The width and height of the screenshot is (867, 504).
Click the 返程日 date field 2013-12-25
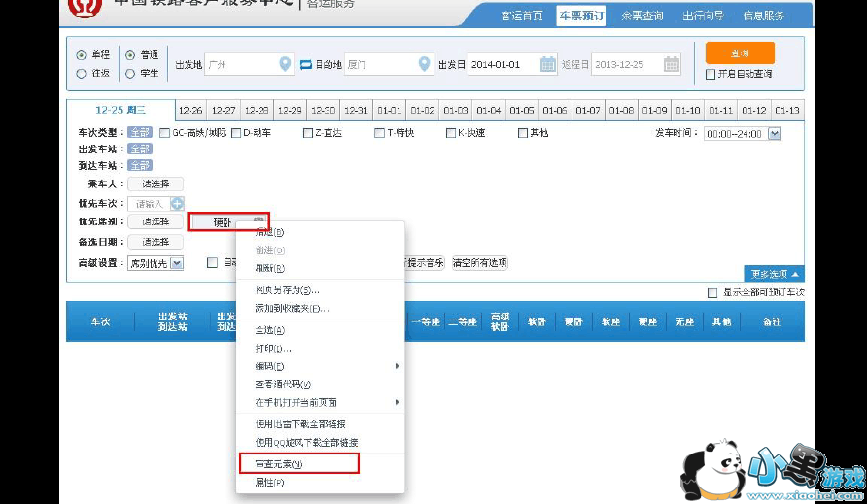pos(636,65)
